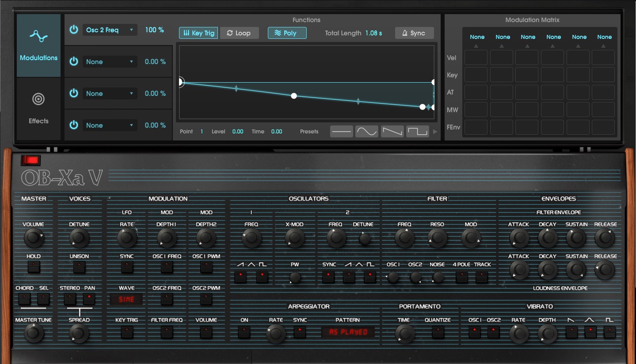Toggle the Unison button
The image size is (636, 364).
(79, 267)
